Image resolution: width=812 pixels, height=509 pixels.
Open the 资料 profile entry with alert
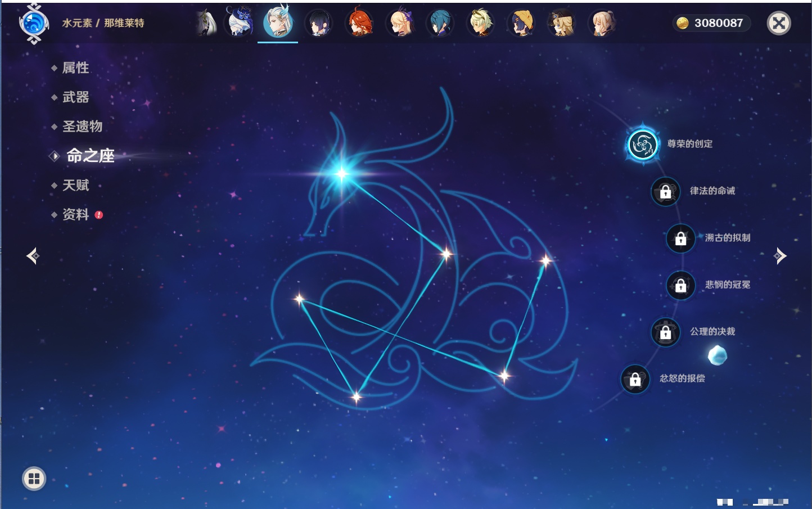coord(75,214)
